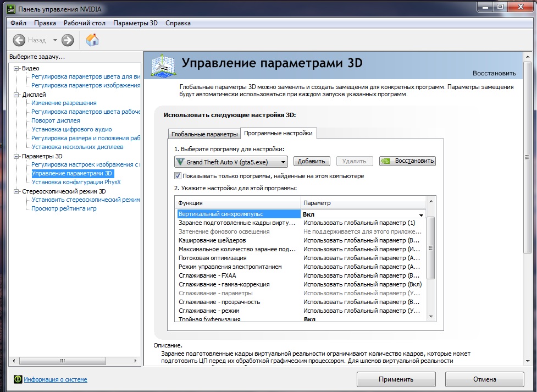Screen dimensions: 537x392
Task: Click the main page scroll-down arrow
Action: tap(528, 361)
